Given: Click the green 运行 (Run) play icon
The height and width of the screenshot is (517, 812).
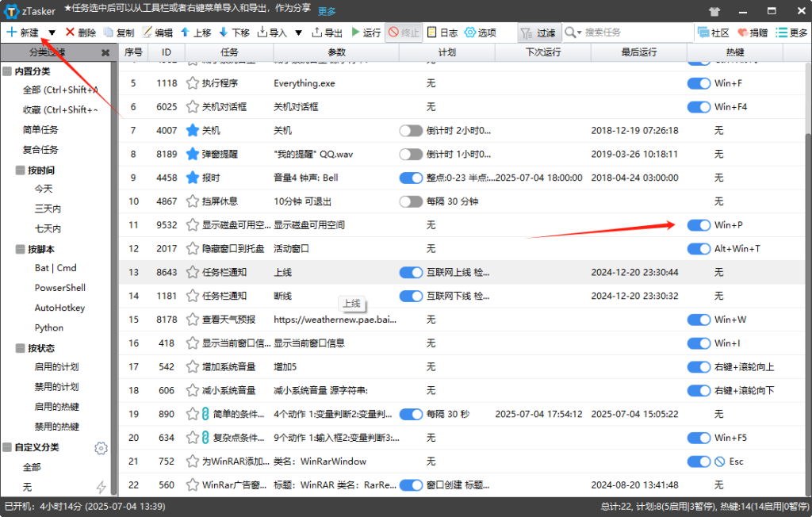Looking at the screenshot, I should coord(355,33).
